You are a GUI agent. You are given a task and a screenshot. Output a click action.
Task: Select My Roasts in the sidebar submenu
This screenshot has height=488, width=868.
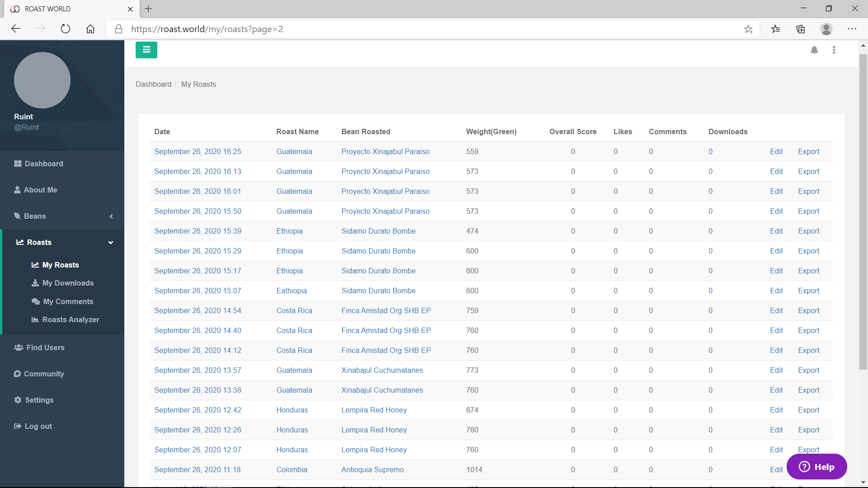click(x=55, y=265)
